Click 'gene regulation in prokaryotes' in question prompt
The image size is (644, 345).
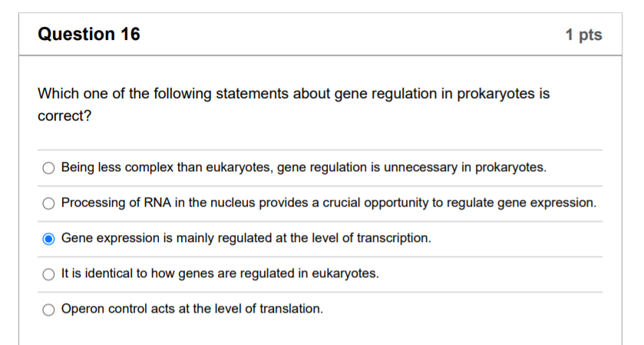tap(434, 94)
